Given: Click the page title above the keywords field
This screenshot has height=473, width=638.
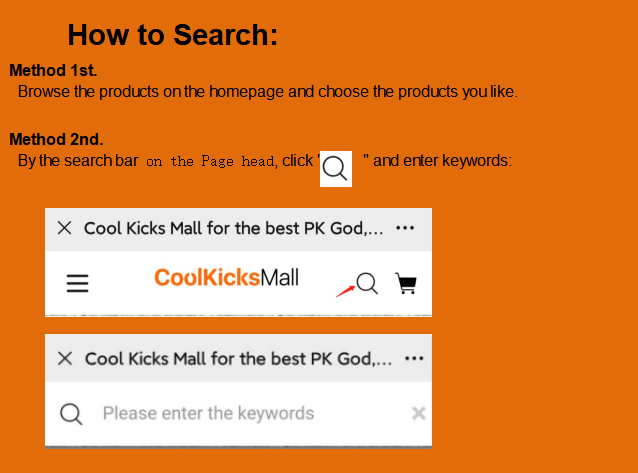Looking at the screenshot, I should (238, 359).
